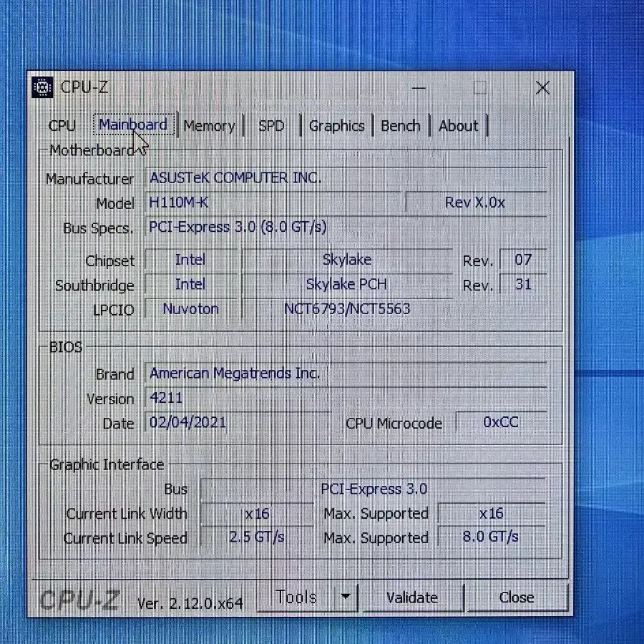Click the chipset vendor Intel field
Image resolution: width=644 pixels, height=644 pixels.
(191, 260)
